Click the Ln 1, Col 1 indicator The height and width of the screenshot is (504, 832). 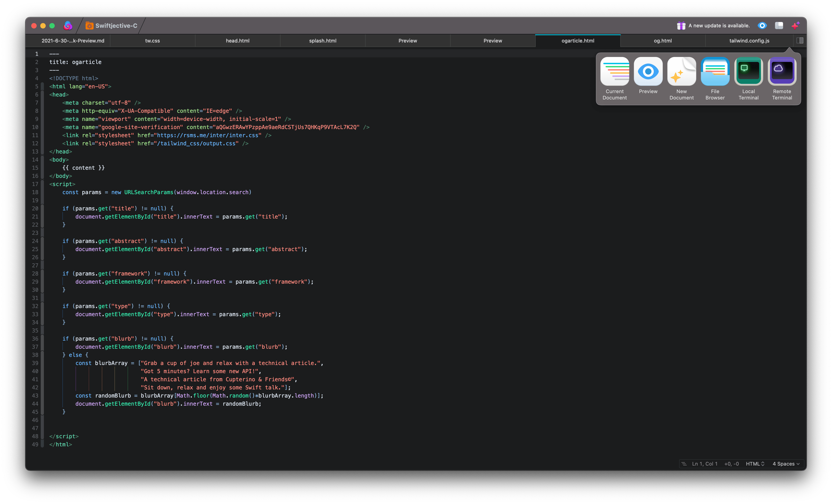705,464
